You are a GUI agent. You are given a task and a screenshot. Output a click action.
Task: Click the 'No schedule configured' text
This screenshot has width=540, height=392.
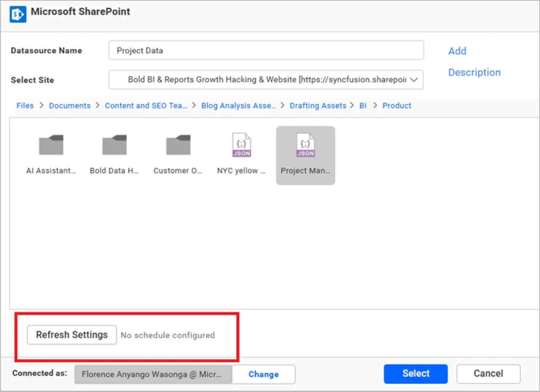(x=168, y=335)
